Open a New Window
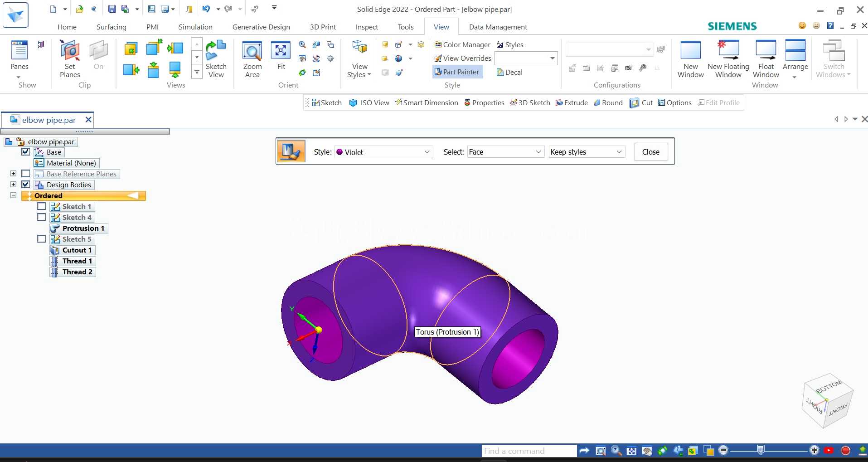 pos(691,59)
